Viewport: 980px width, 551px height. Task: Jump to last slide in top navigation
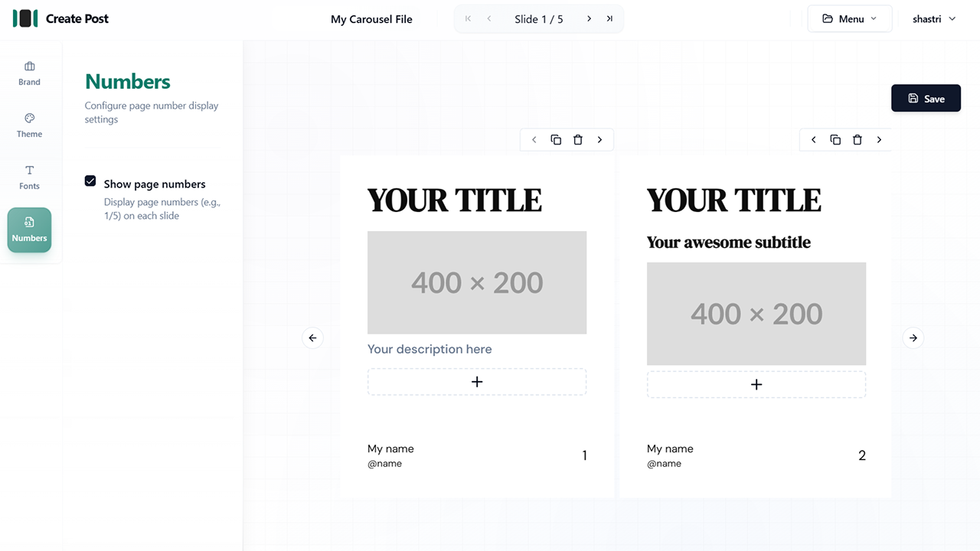609,19
